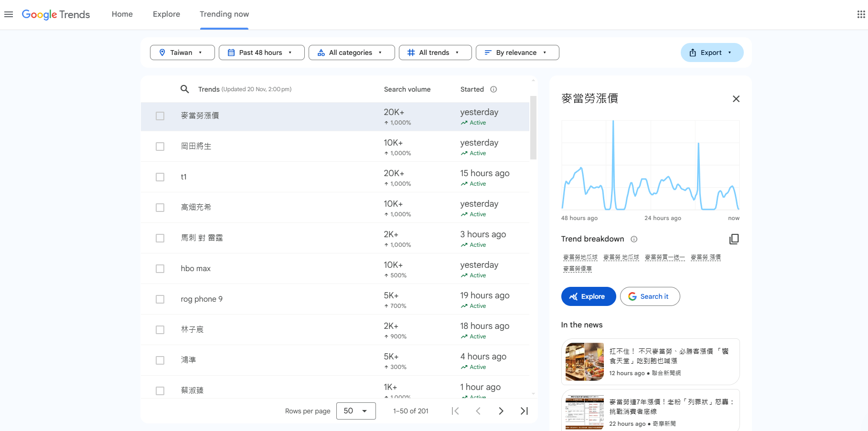Click the 鴻準 trend name

coord(188,360)
